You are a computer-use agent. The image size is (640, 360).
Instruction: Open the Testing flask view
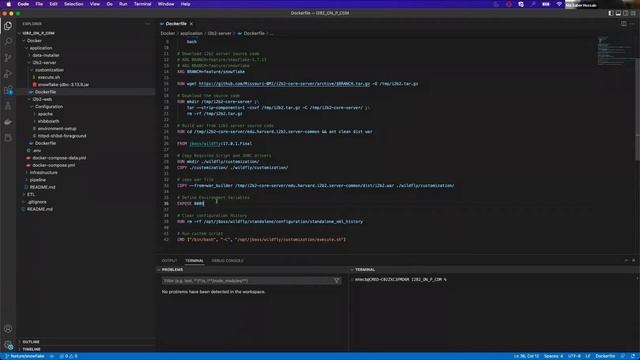8,106
